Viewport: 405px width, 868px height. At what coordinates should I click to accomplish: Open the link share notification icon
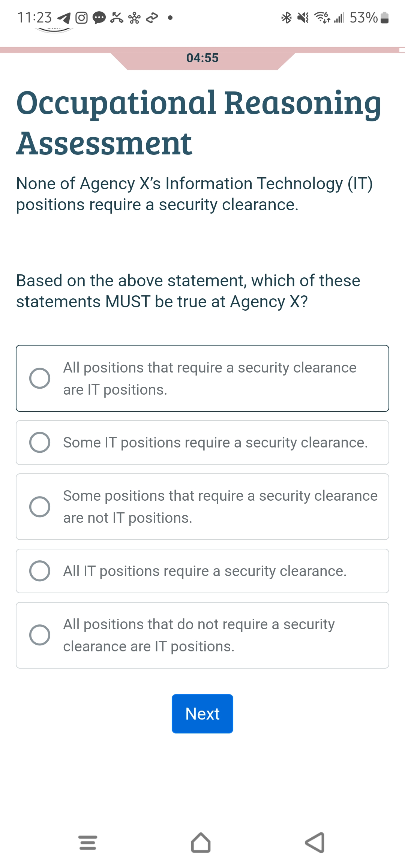click(x=152, y=17)
